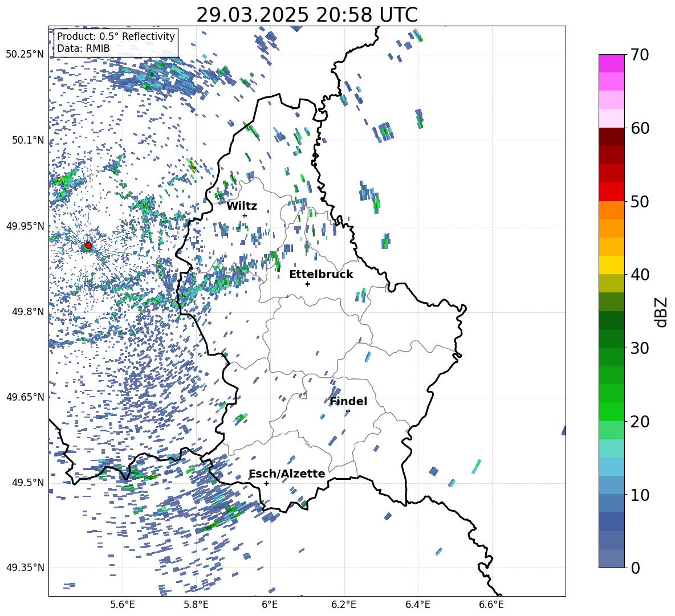
Task: Click the colorbar tick value 0
Action: click(x=635, y=568)
